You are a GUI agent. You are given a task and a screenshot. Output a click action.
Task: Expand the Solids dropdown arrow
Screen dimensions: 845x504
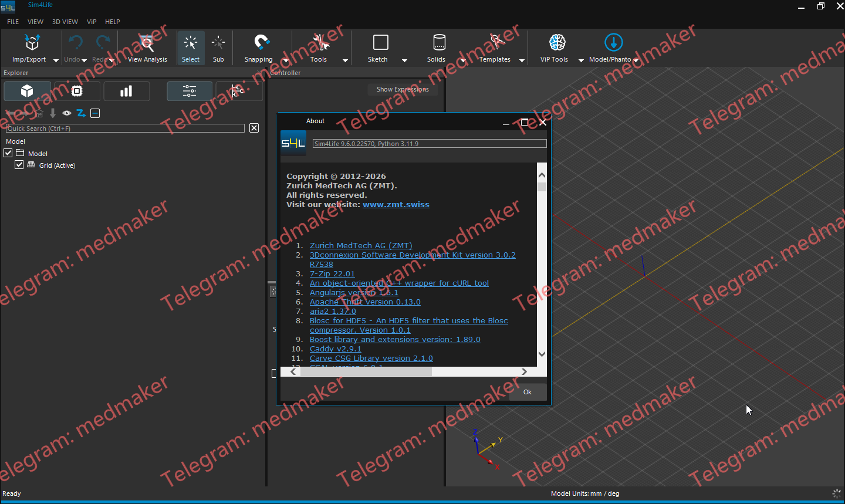pos(462,60)
